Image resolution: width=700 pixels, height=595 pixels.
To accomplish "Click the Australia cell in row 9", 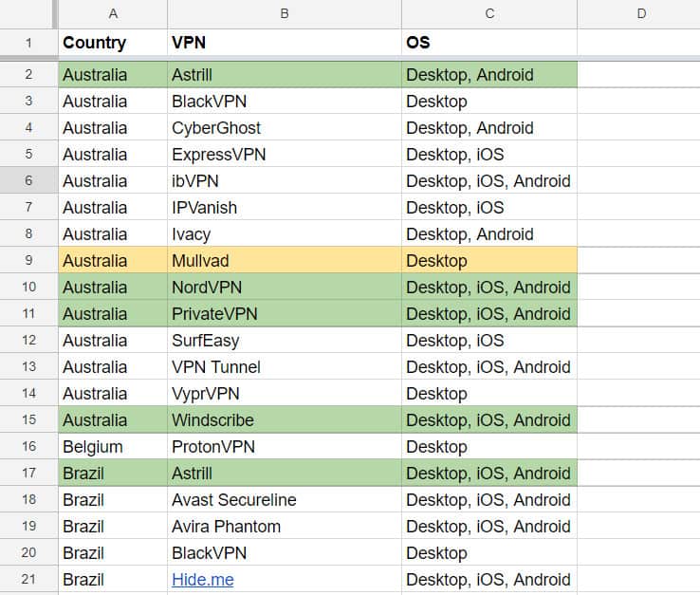I will pos(113,260).
